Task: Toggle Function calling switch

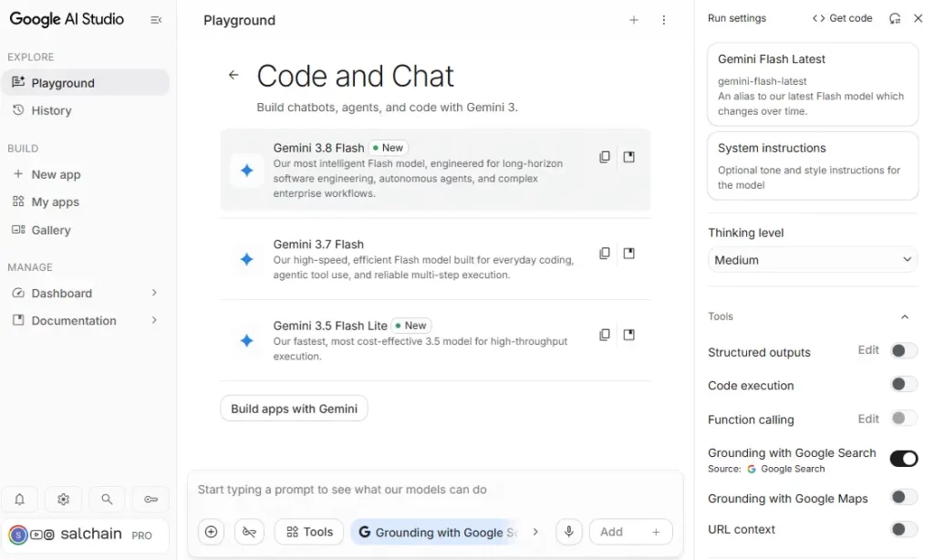Action: (x=903, y=419)
